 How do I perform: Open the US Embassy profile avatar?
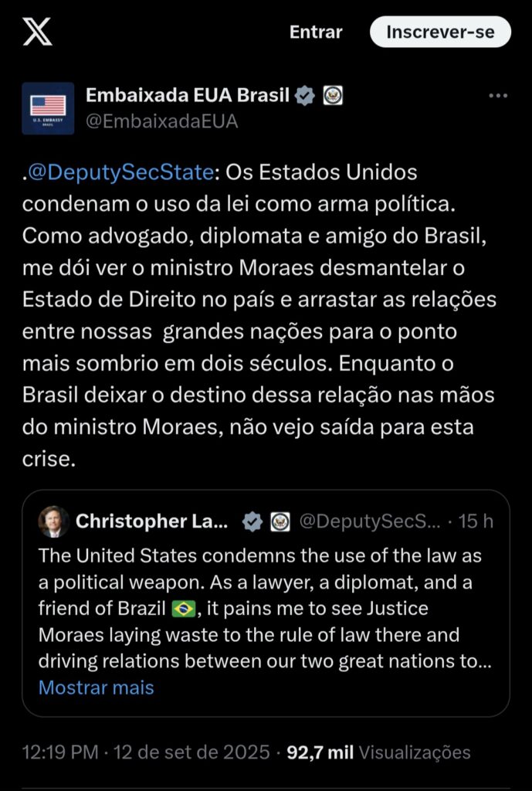coord(48,108)
